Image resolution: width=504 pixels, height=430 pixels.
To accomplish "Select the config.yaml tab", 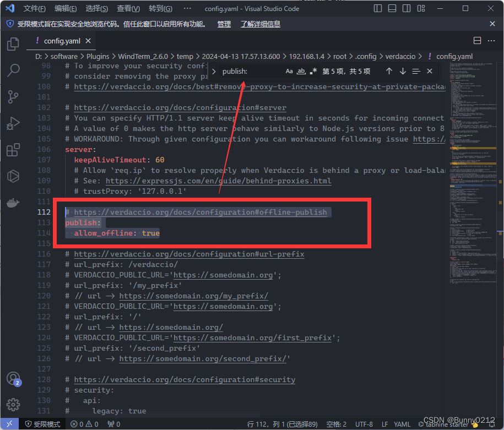I will click(62, 41).
